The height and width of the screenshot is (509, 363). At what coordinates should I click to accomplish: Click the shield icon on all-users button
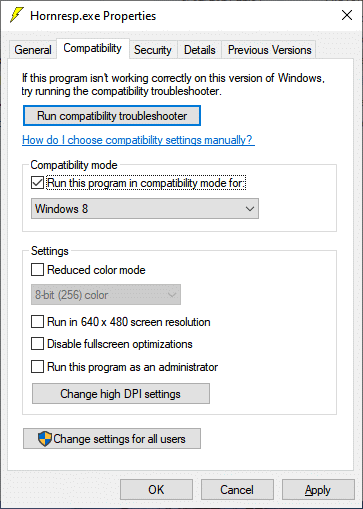coord(45,439)
